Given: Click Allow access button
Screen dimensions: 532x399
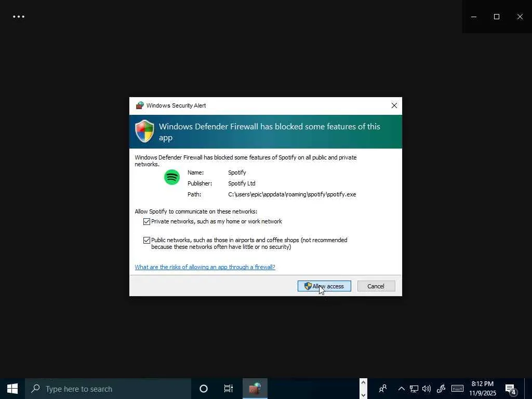Looking at the screenshot, I should tap(324, 286).
